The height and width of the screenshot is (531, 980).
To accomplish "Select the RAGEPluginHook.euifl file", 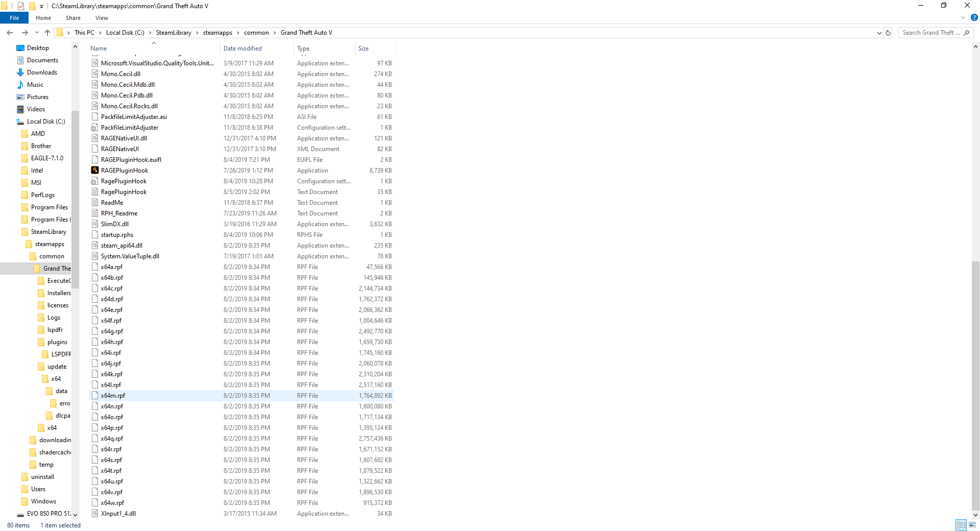I will click(x=242, y=160).
